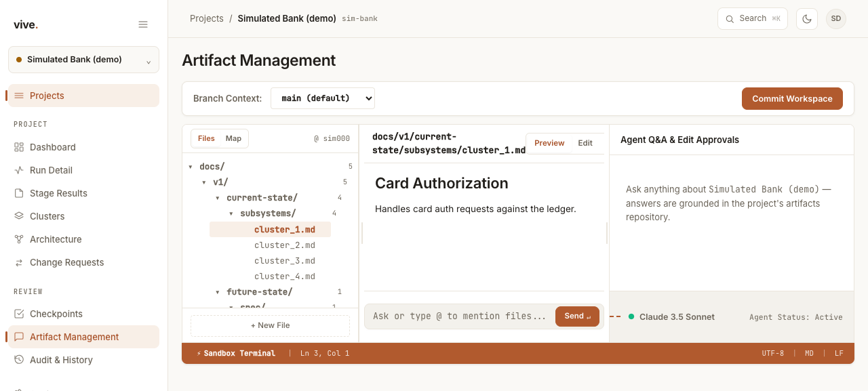
Task: Click the Commit Workspace button
Action: click(792, 98)
